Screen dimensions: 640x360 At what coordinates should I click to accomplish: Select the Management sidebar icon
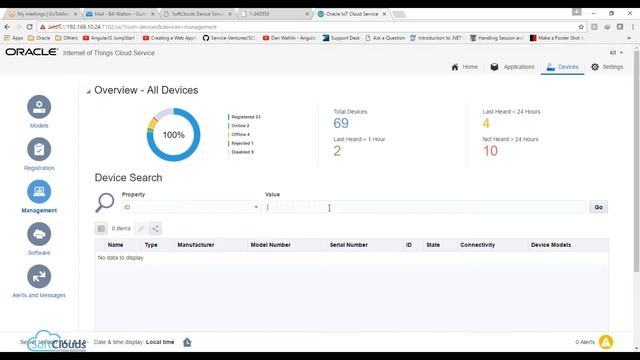pos(39,191)
